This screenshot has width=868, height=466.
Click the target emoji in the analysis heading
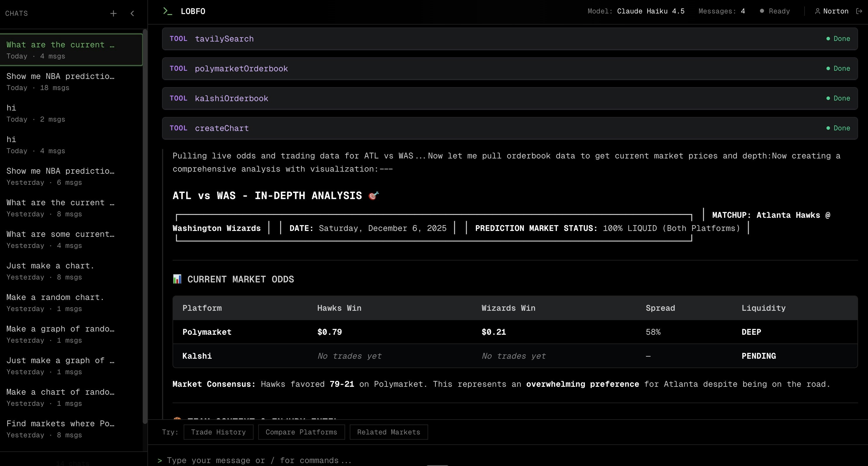373,195
